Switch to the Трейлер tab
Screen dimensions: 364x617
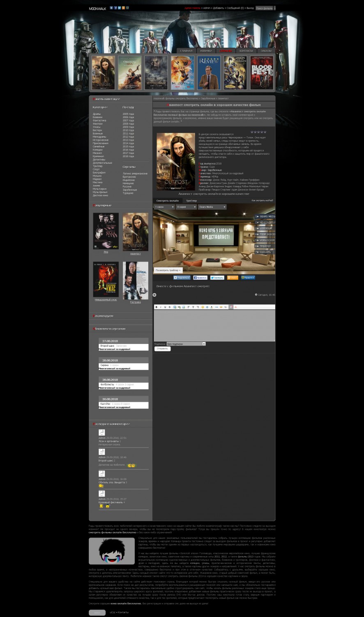coord(191,200)
